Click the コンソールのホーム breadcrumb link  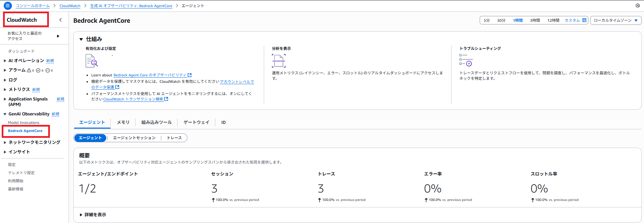33,6
